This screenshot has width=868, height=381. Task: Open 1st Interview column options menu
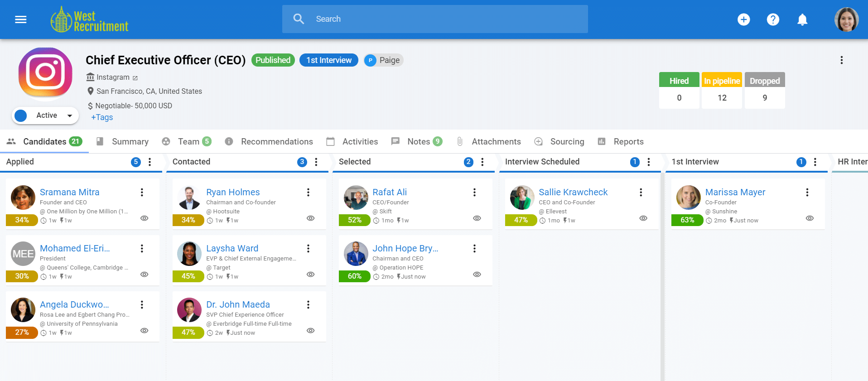click(x=815, y=162)
